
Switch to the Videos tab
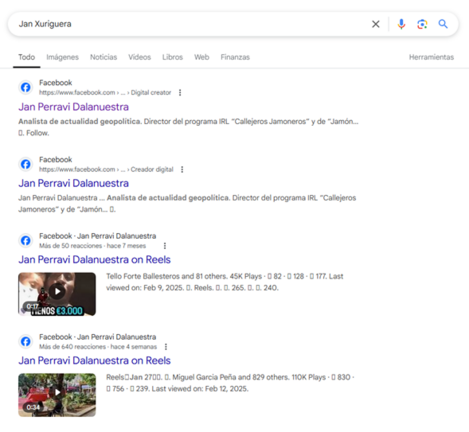coord(140,57)
